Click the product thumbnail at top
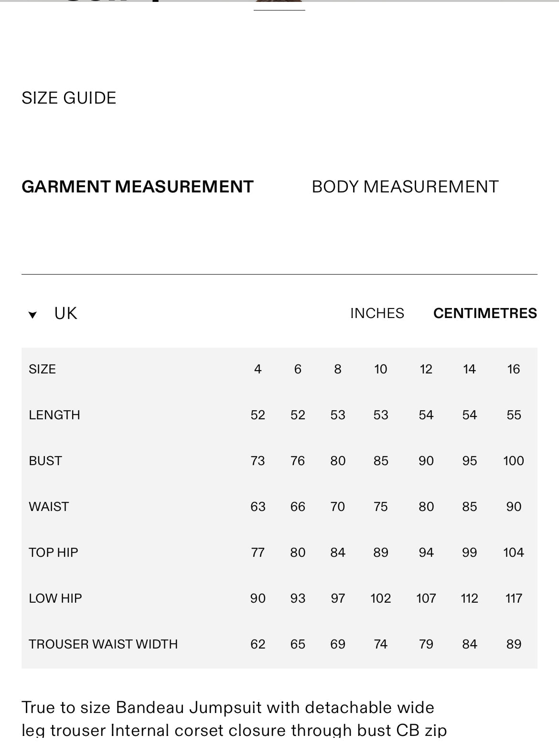The width and height of the screenshot is (559, 756). (279, 5)
